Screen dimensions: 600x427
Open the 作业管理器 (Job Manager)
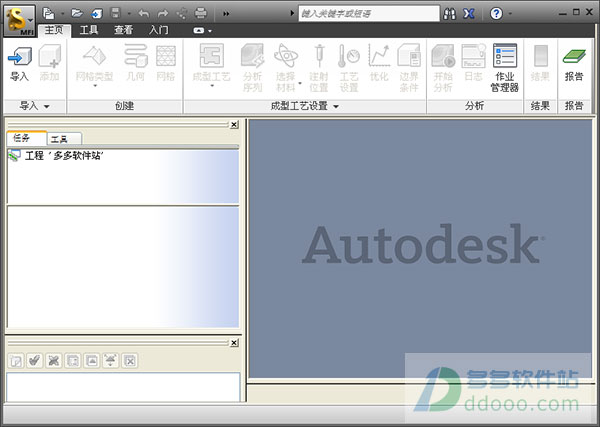505,68
